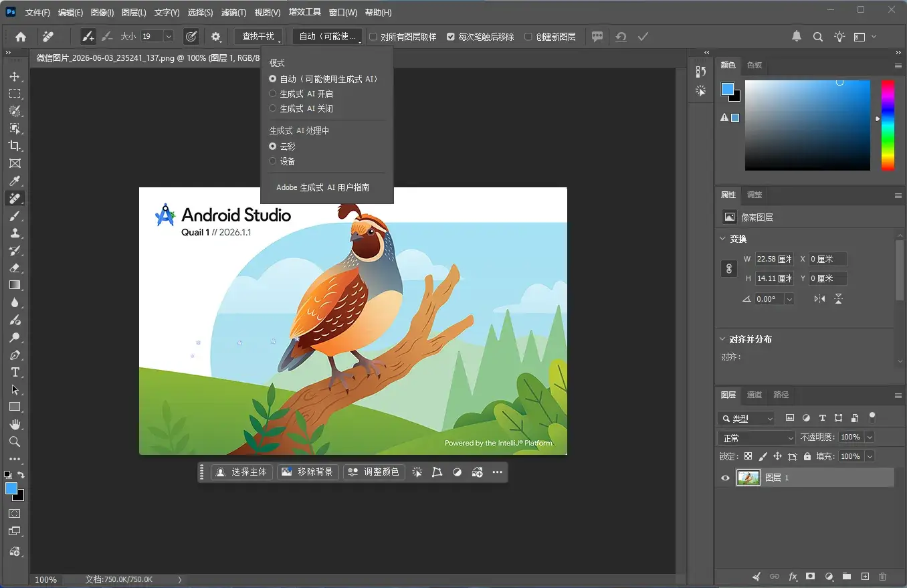Image resolution: width=907 pixels, height=588 pixels.
Task: Select the Gradient tool
Action: point(15,285)
